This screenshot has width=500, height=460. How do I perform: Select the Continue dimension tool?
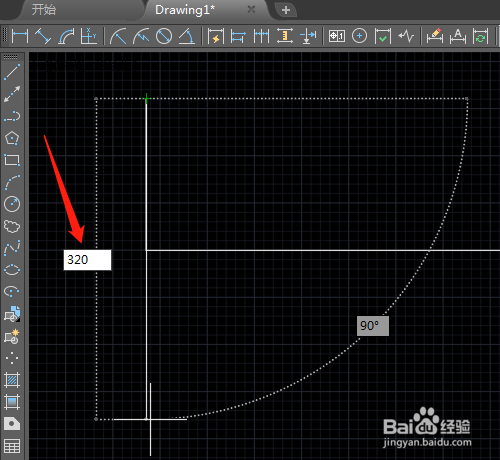coord(261,36)
